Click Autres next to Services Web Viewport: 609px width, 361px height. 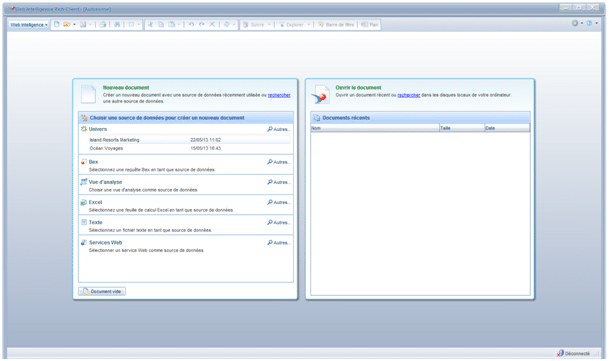pyautogui.click(x=279, y=242)
